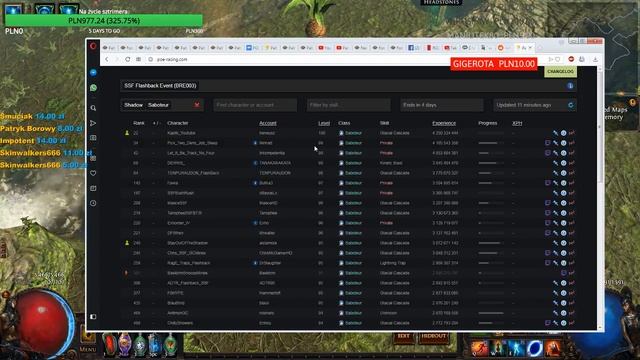Open the CHANGELOG button

(x=560, y=71)
